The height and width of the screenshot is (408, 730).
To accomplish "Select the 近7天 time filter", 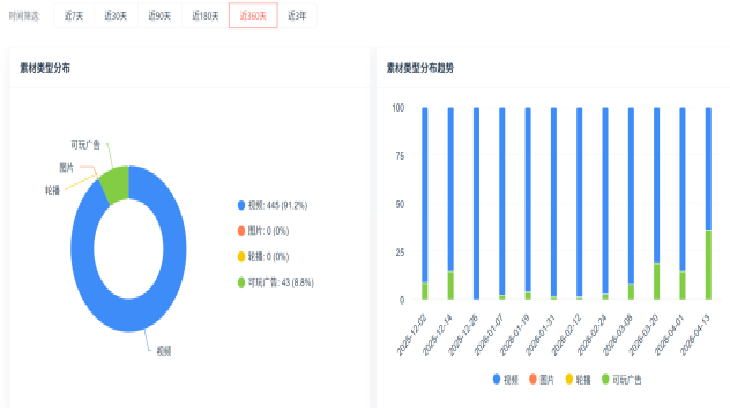I will pos(74,16).
